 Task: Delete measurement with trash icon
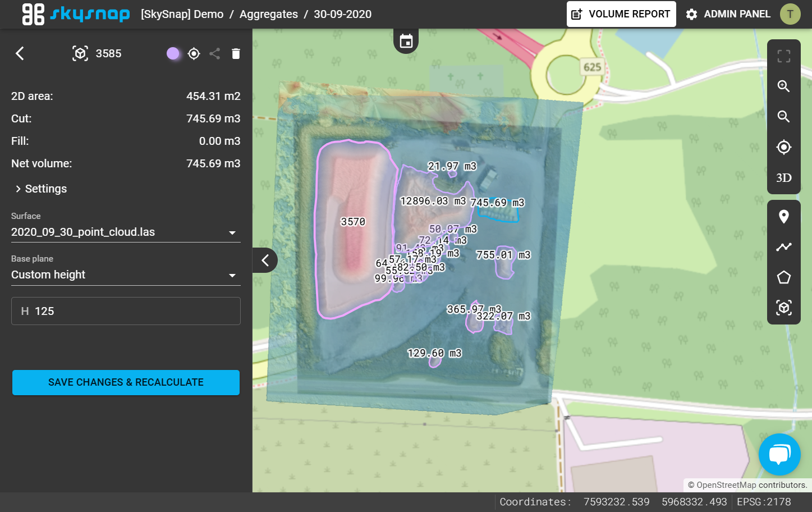236,53
